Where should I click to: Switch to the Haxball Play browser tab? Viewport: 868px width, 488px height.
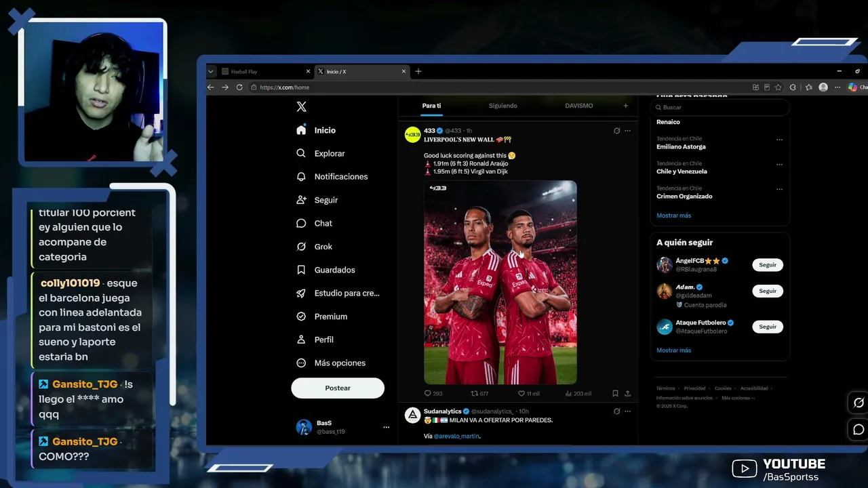tap(266, 71)
